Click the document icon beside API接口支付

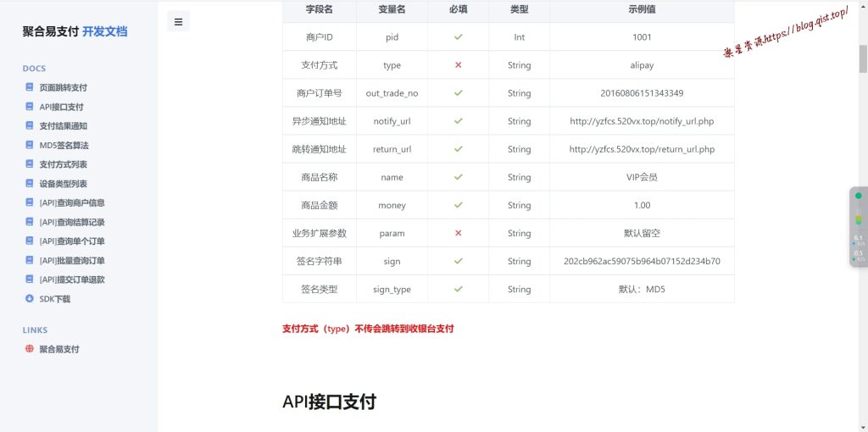click(30, 107)
